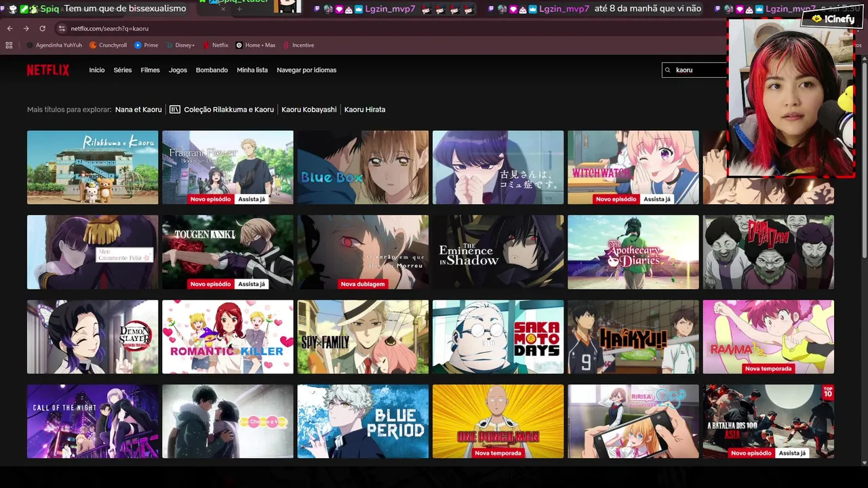Open the Komi Can't Communicate card
The height and width of the screenshot is (488, 868).
(x=498, y=167)
